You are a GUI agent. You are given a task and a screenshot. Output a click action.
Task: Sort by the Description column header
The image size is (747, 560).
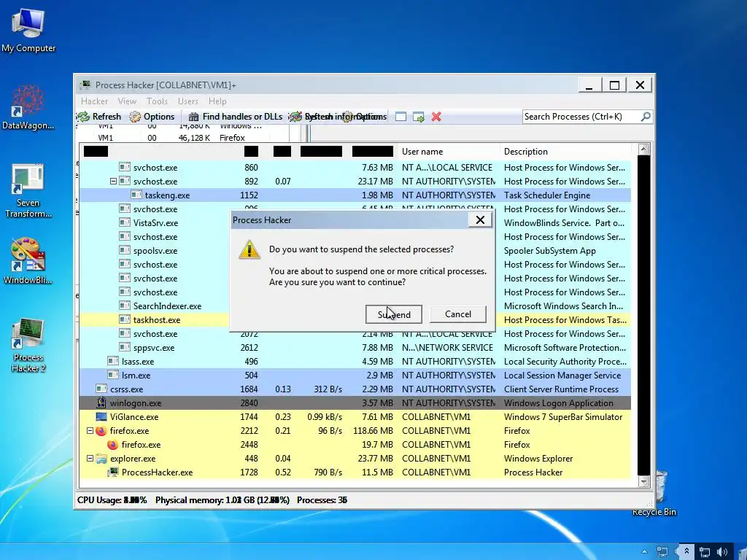point(525,152)
